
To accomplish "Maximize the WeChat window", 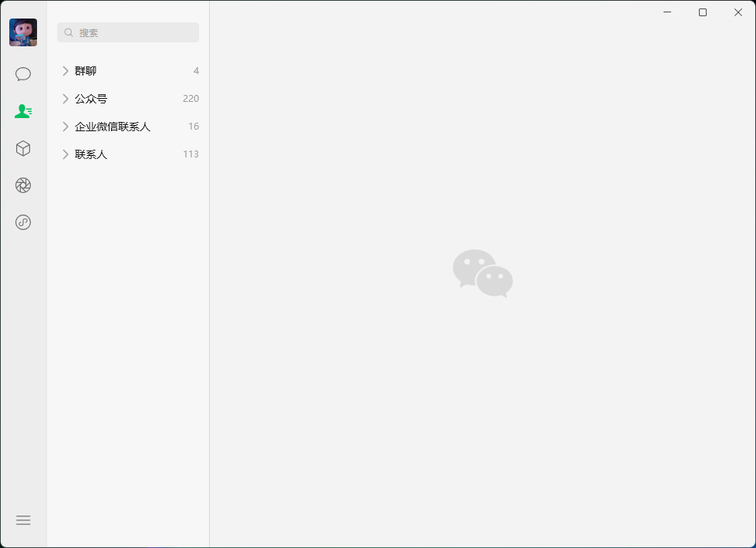I will (703, 12).
